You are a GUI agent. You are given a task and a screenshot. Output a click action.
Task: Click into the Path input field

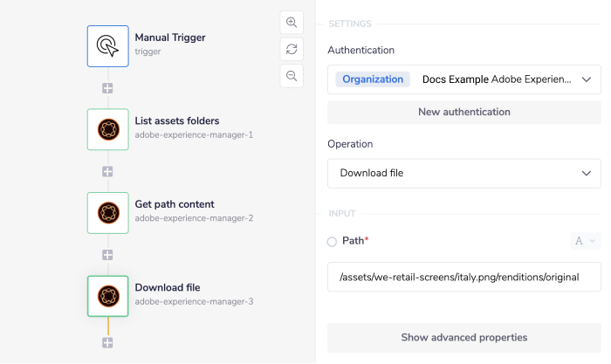[x=463, y=277]
